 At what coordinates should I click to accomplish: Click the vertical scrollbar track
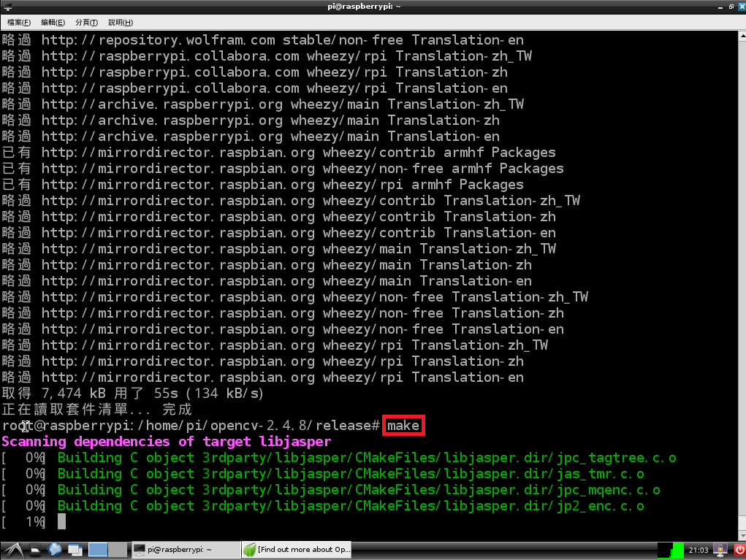coord(742,285)
